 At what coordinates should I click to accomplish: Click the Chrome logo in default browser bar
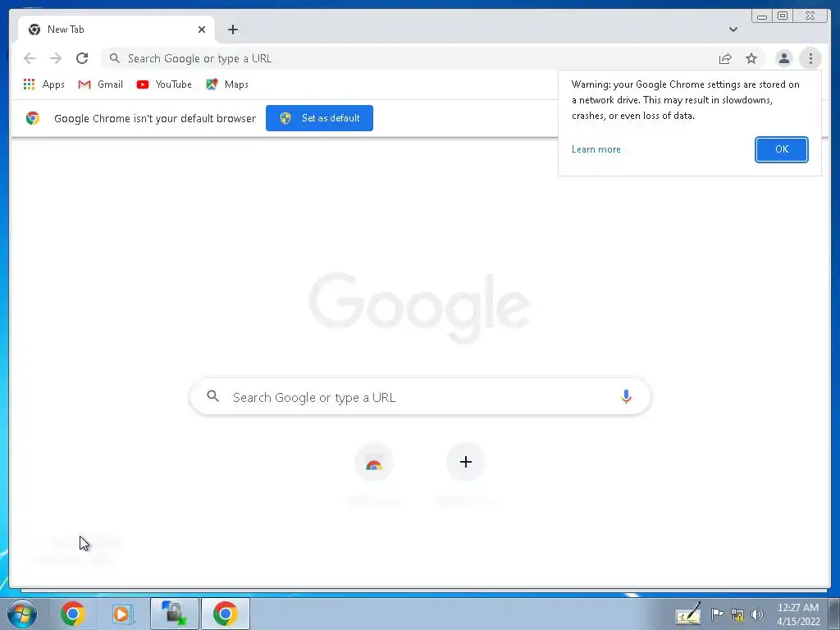pos(33,118)
